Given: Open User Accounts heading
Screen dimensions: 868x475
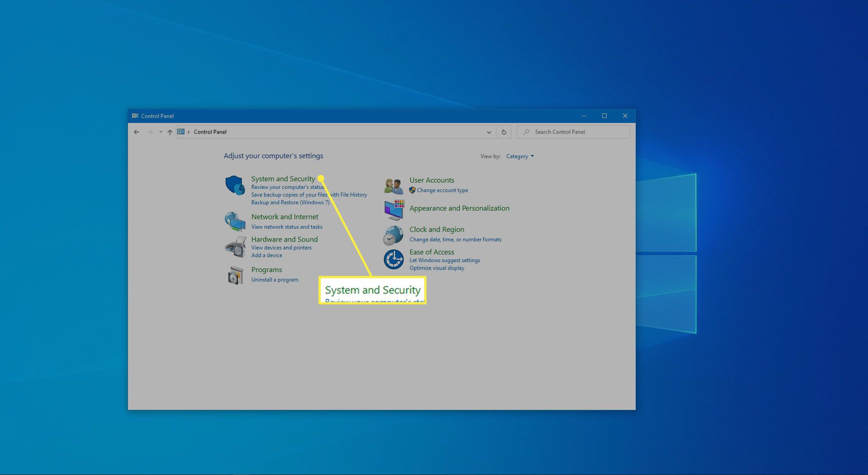Looking at the screenshot, I should pos(432,180).
